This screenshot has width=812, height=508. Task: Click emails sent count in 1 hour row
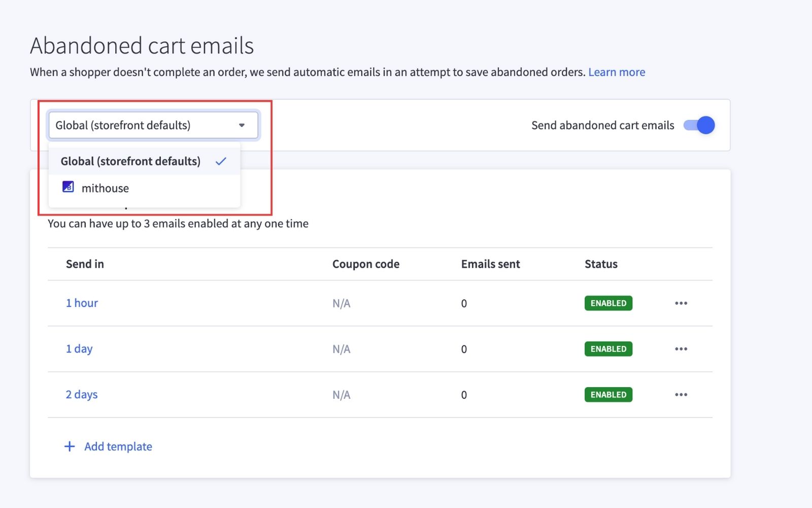tap(464, 304)
